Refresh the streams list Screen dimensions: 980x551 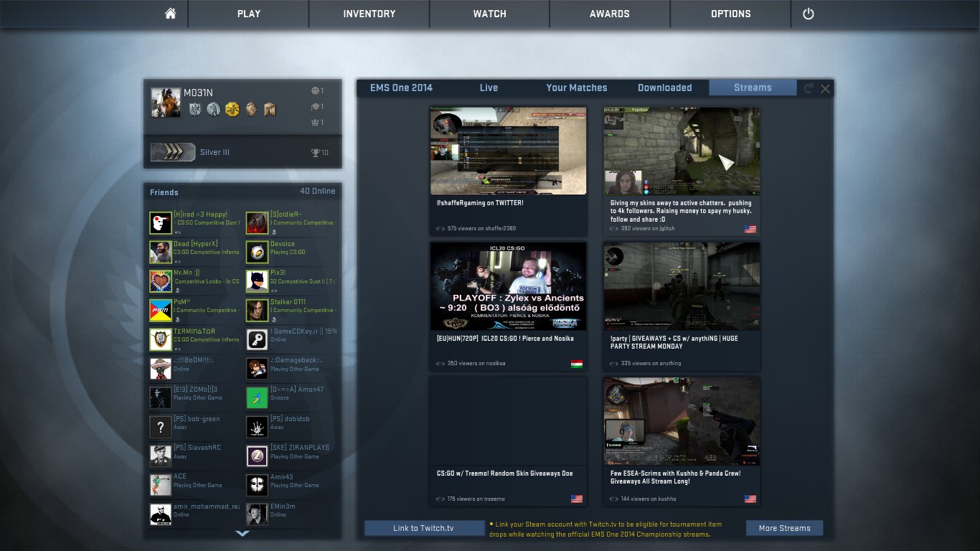[x=809, y=88]
